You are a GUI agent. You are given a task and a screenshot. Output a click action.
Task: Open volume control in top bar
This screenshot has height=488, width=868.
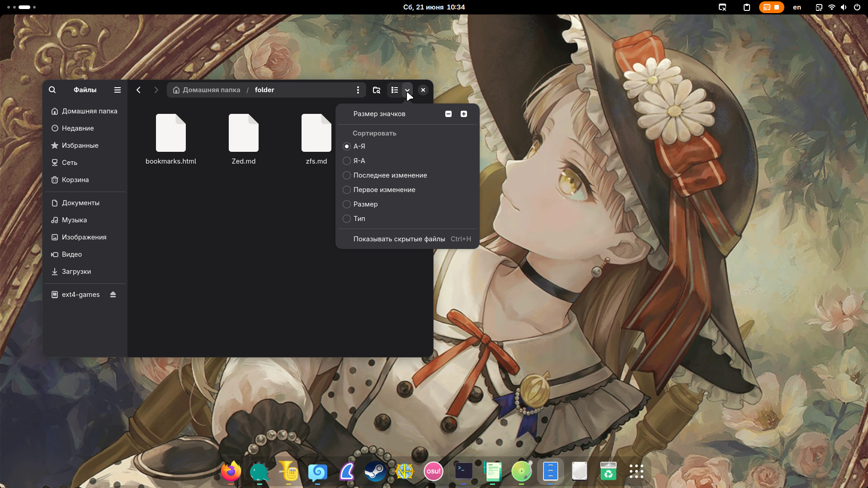[844, 7]
